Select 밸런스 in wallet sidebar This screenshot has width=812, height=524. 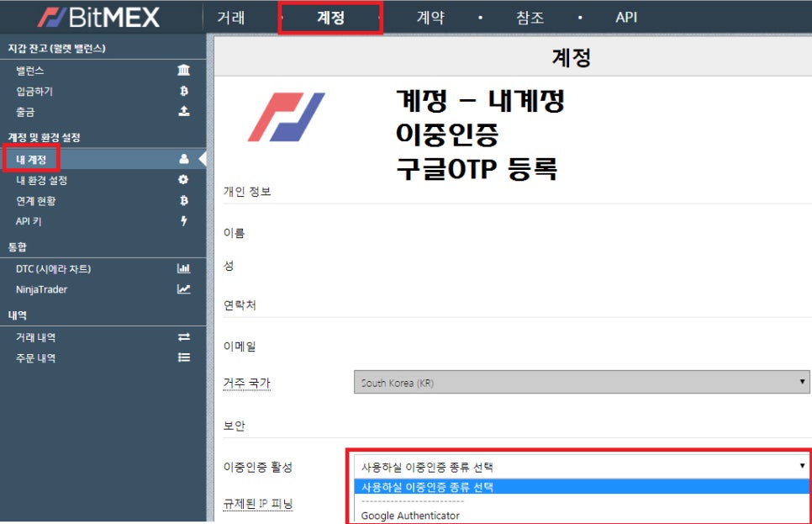click(x=29, y=71)
